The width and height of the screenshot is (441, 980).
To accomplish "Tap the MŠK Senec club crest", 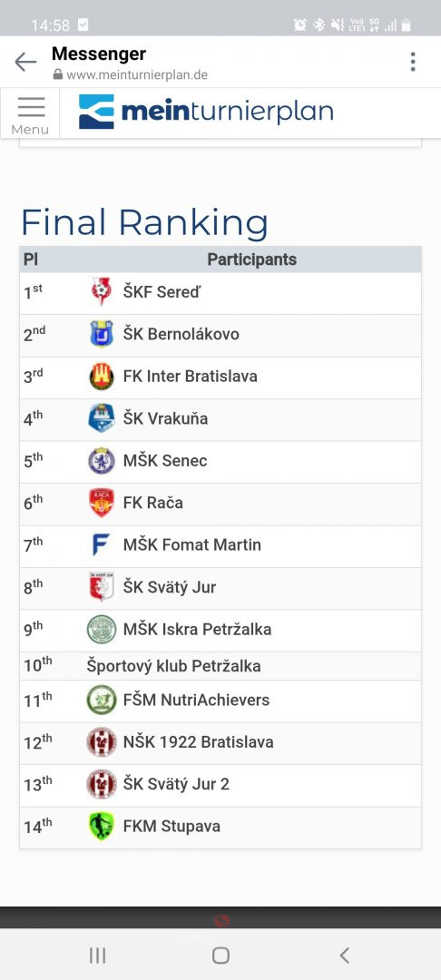I will coord(102,461).
